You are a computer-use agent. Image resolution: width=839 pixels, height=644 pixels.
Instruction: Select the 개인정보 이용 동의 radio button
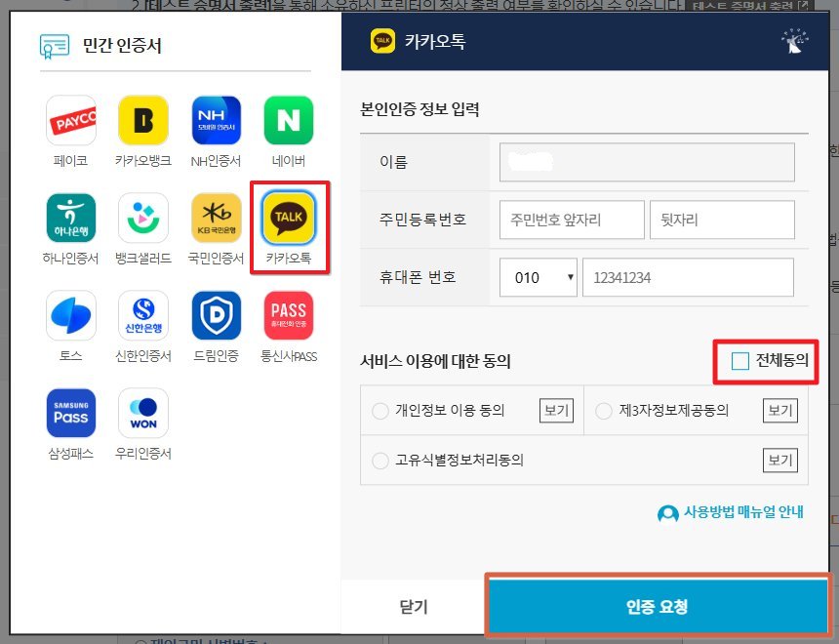click(380, 411)
